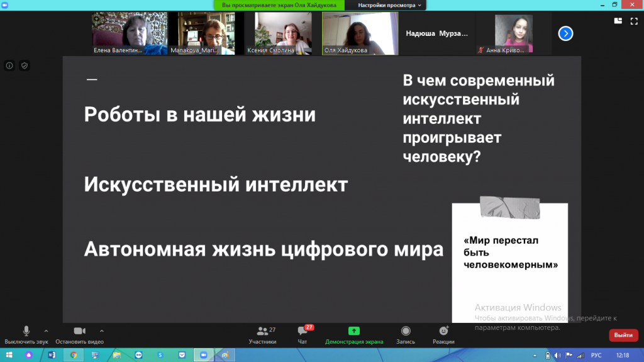Open the Чат panel with 27 unread

[303, 335]
